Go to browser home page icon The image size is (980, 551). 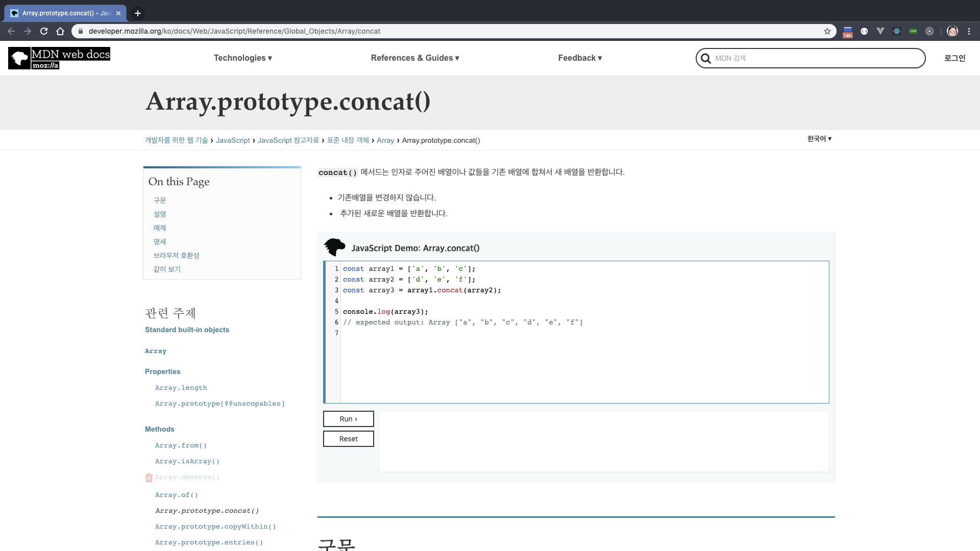tap(60, 31)
